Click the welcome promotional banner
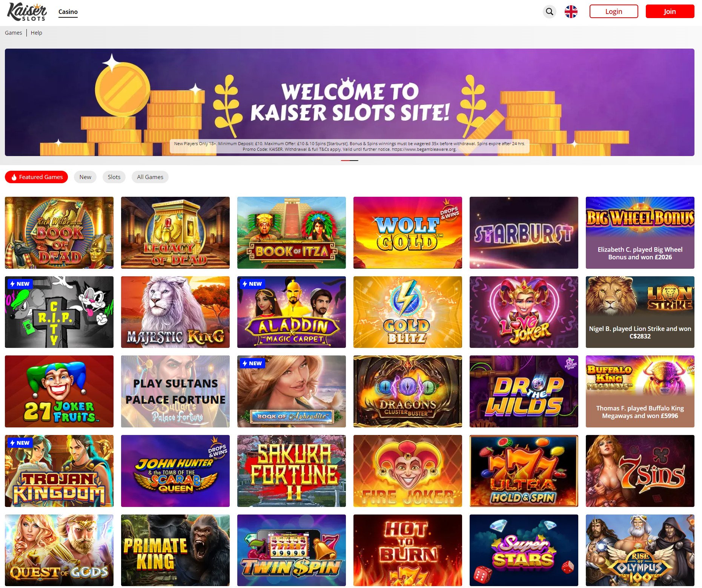The height and width of the screenshot is (588, 702). [x=349, y=102]
